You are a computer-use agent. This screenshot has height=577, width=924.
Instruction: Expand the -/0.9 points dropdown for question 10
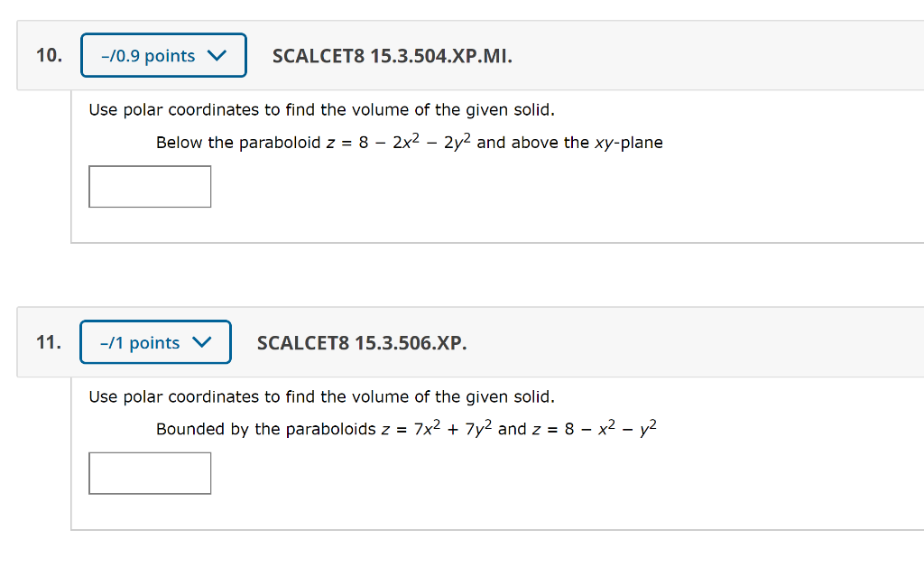tap(163, 55)
